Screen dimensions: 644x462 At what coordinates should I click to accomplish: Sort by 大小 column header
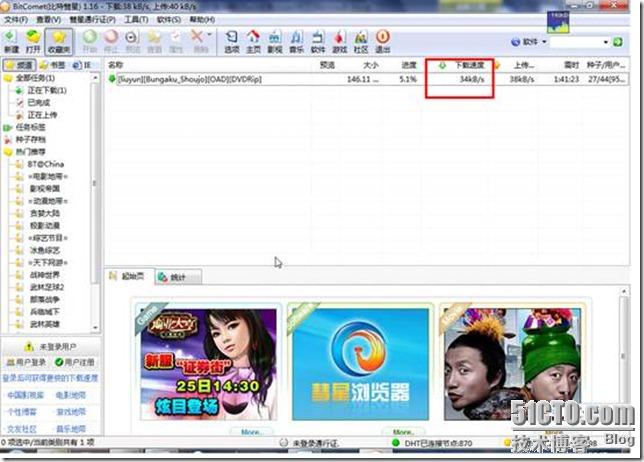pyautogui.click(x=371, y=65)
